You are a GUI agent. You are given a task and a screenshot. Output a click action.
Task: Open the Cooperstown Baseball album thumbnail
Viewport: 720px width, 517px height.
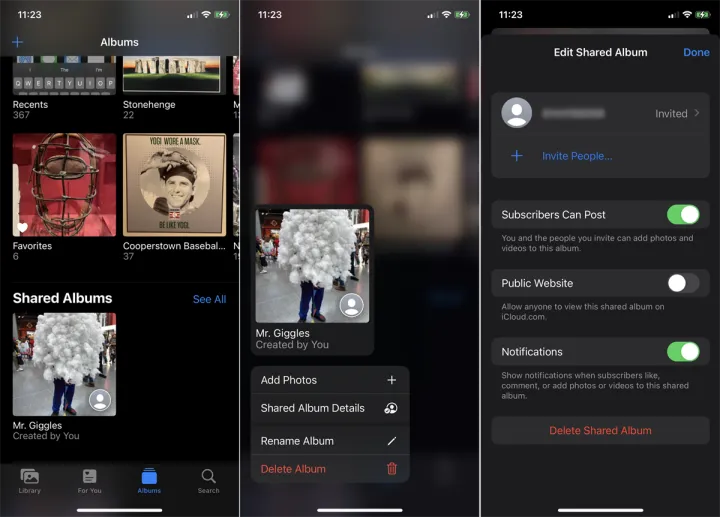point(174,185)
